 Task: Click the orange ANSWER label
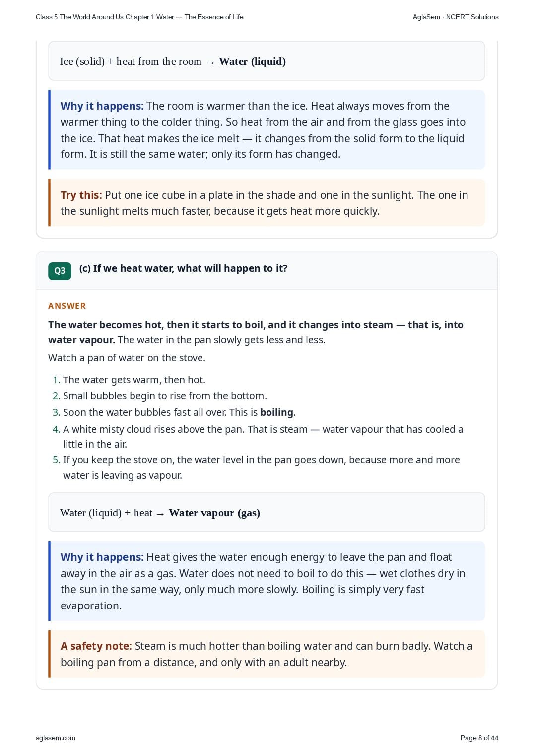[x=67, y=306]
